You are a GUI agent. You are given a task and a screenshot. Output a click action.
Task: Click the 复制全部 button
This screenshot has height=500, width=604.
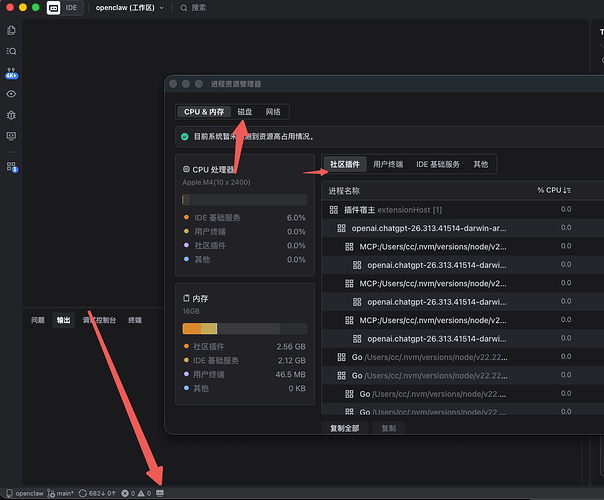click(x=345, y=428)
